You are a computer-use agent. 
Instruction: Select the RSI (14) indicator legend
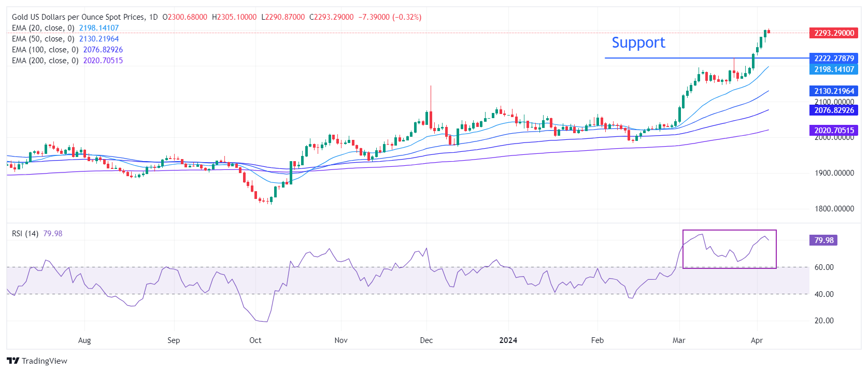coord(25,234)
